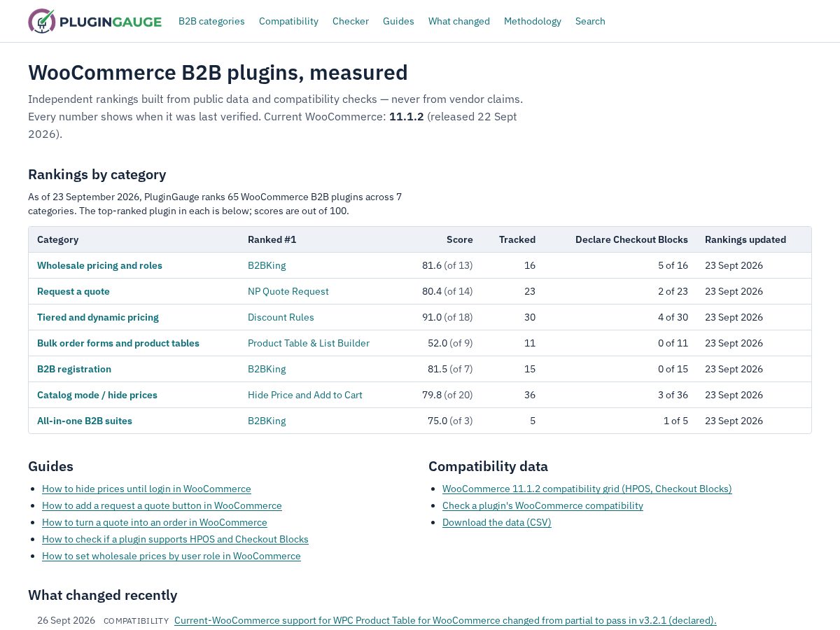Click the score 81.6 (of 13)
840x630 pixels.
click(447, 265)
